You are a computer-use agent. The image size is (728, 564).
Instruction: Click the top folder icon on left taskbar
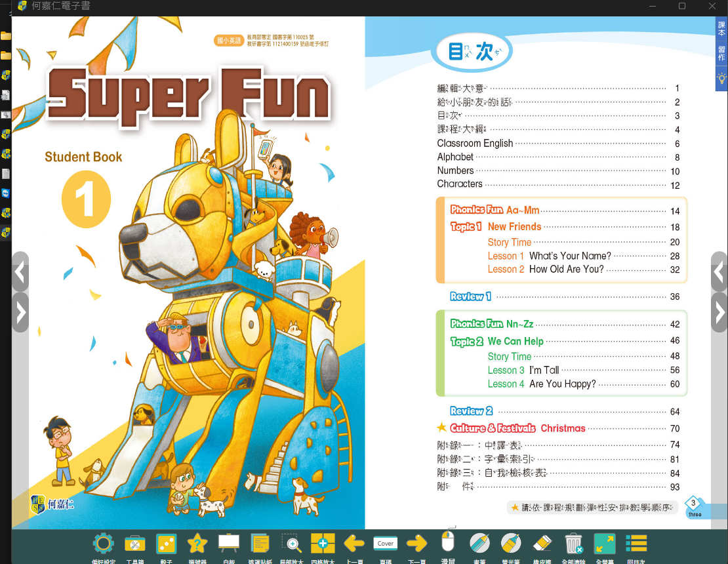(5, 36)
